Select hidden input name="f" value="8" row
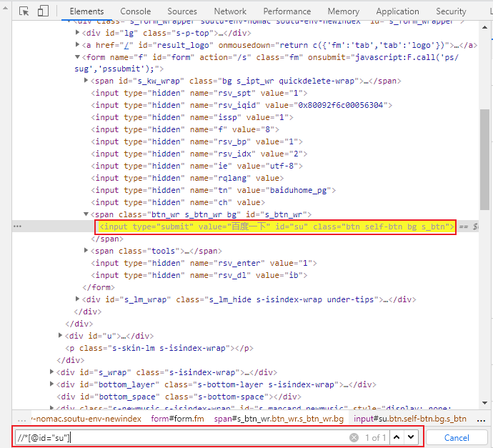Screen dimensions: 493x448 [185, 129]
